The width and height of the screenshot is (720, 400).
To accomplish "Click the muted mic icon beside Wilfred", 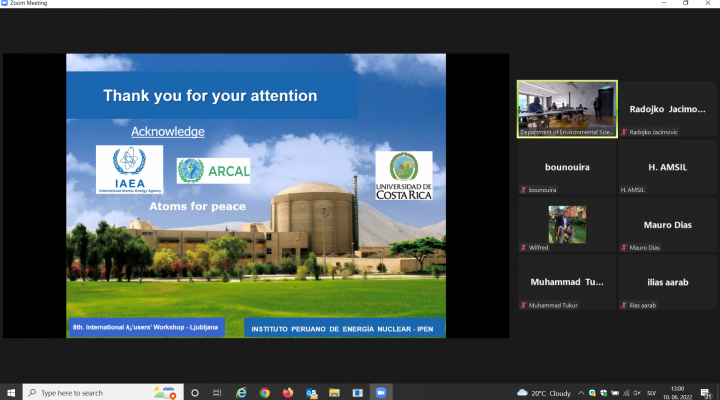I will [x=523, y=248].
